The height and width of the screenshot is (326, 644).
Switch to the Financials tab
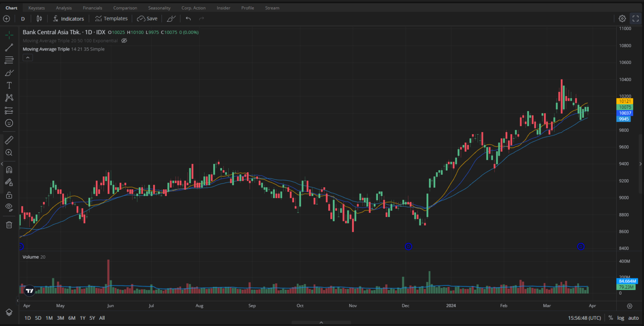point(92,8)
